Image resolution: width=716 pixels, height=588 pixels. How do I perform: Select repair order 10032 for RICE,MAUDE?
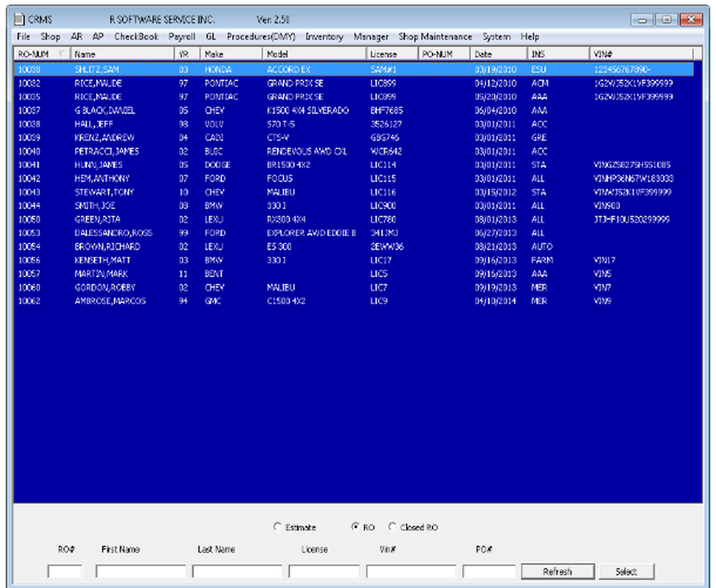pos(354,83)
